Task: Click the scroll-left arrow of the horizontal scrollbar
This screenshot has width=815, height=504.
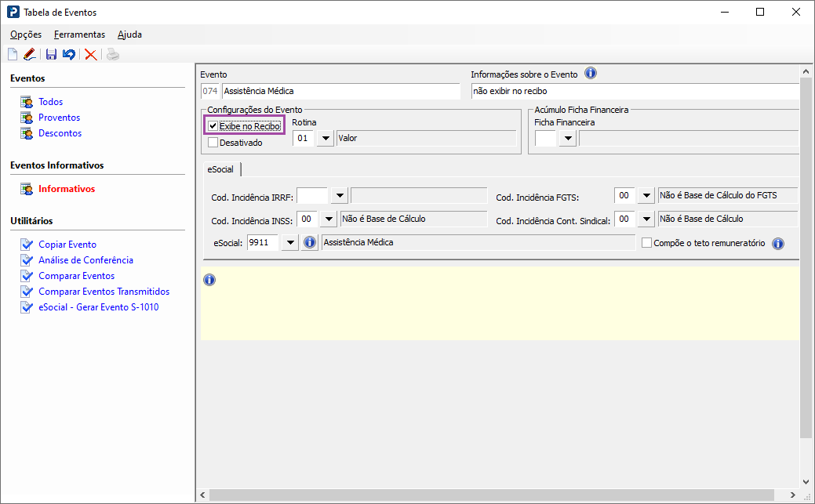Action: coord(202,495)
